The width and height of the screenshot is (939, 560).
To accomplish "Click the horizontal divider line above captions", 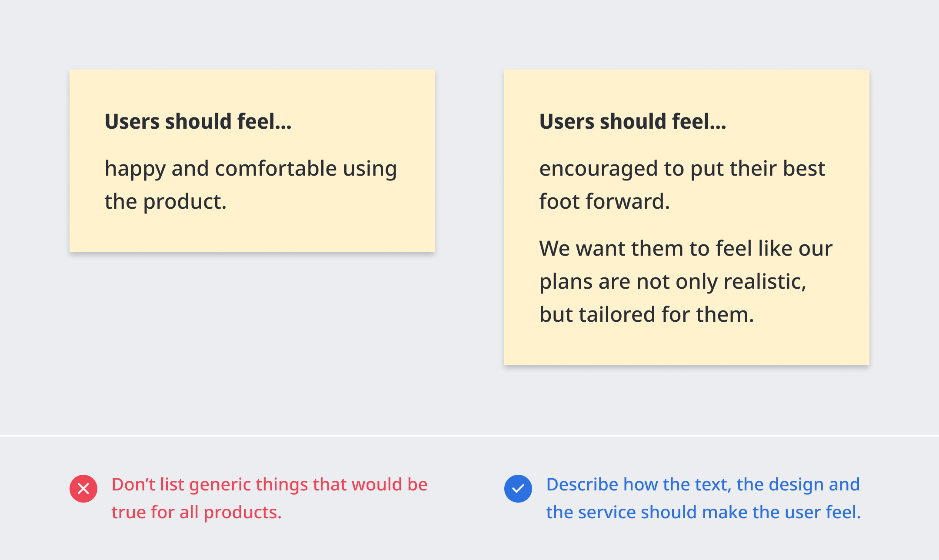I will pos(469,435).
